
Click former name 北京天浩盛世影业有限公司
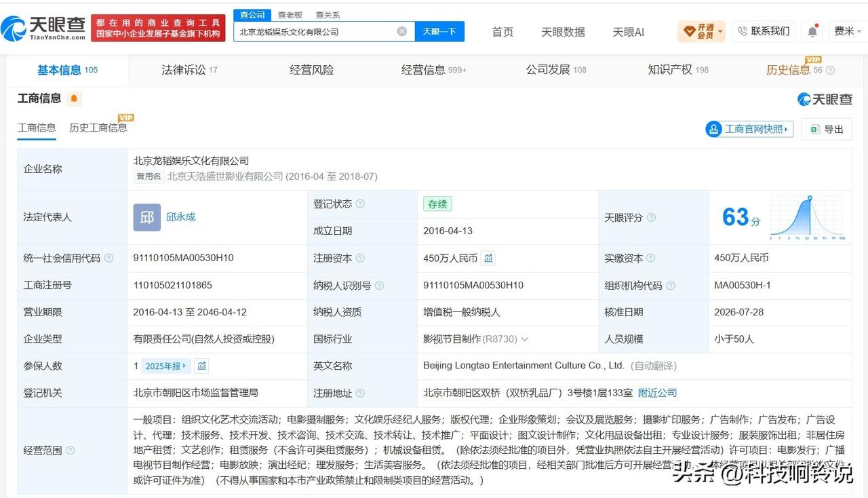(225, 176)
